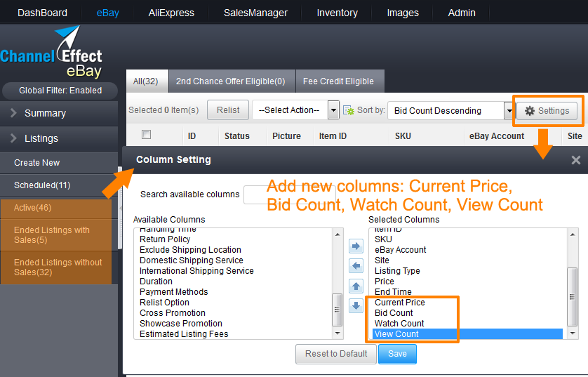Switch to the Fee Credit Eligible tab
Viewport: 588px width, 377px height.
339,81
